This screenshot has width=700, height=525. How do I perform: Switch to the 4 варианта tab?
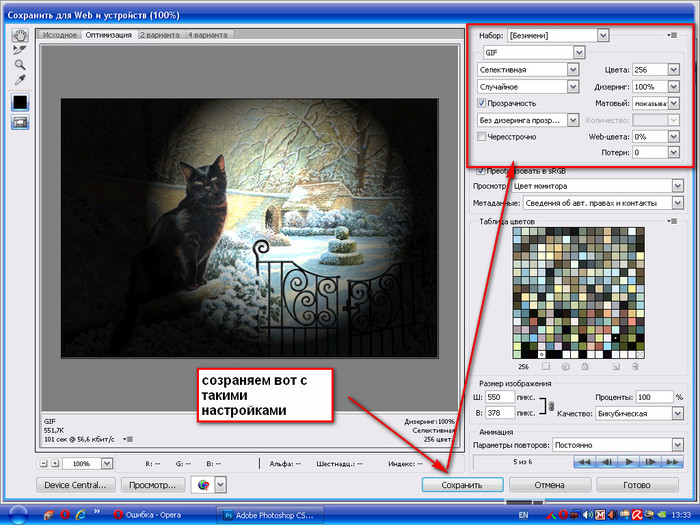[x=207, y=35]
